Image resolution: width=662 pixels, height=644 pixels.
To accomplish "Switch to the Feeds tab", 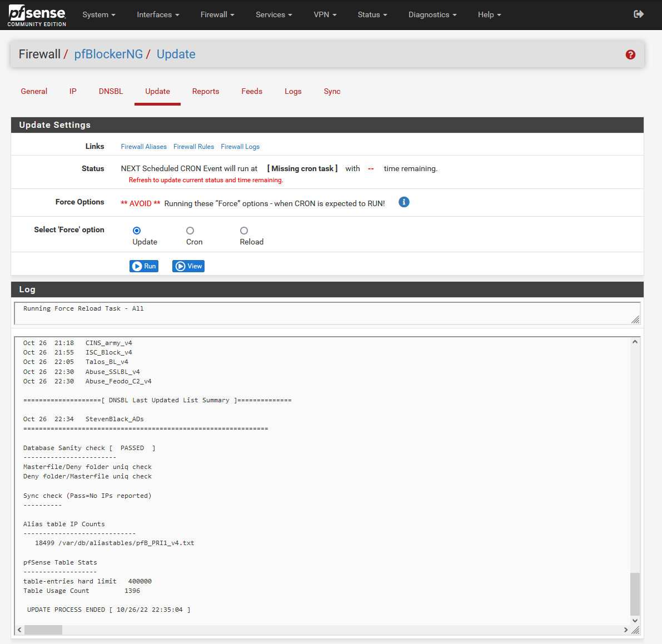I will pyautogui.click(x=252, y=92).
